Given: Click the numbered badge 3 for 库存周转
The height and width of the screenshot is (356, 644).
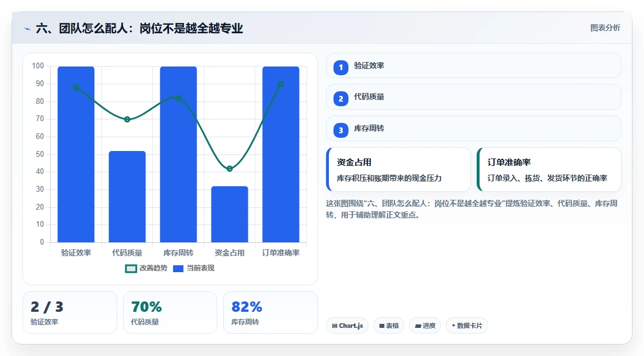Looking at the screenshot, I should (340, 130).
